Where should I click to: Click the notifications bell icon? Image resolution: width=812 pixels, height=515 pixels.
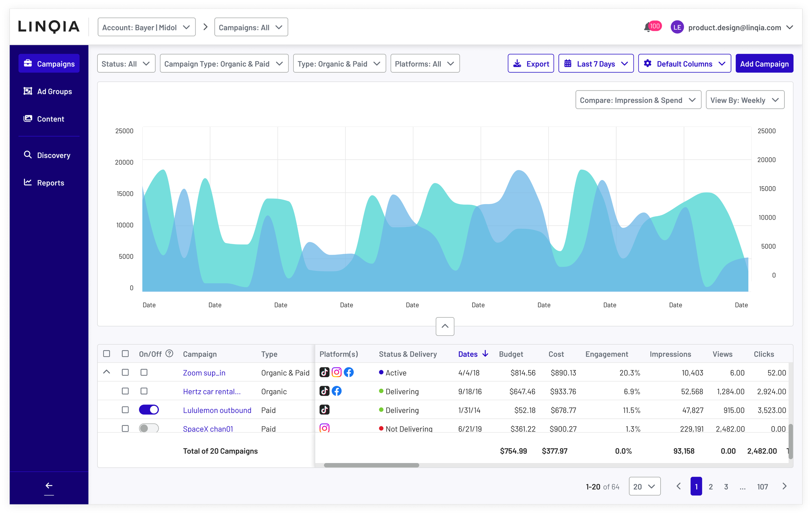[x=647, y=28]
